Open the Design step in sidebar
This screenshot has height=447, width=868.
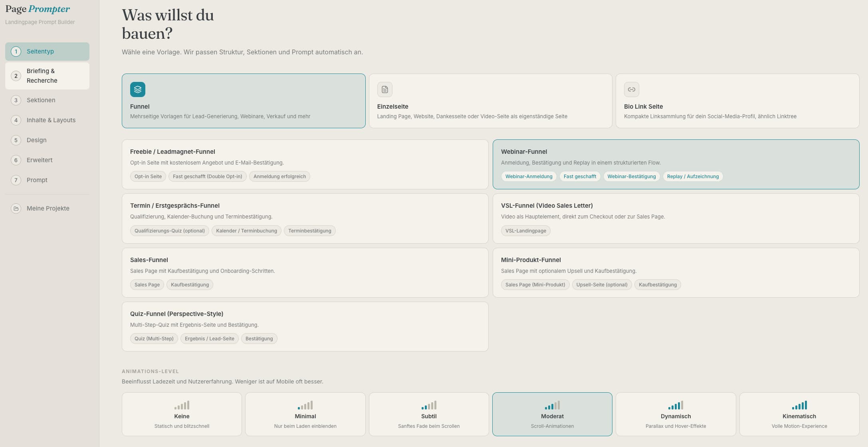click(47, 140)
